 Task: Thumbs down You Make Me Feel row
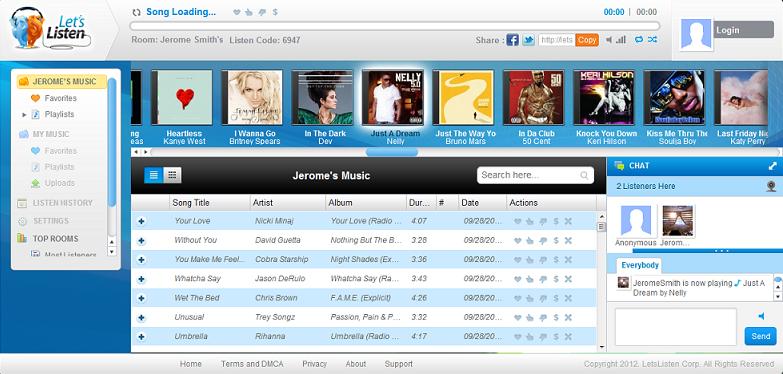[543, 260]
